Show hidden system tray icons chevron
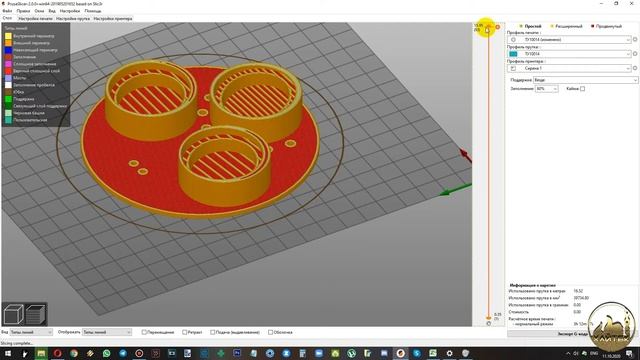 568,353
